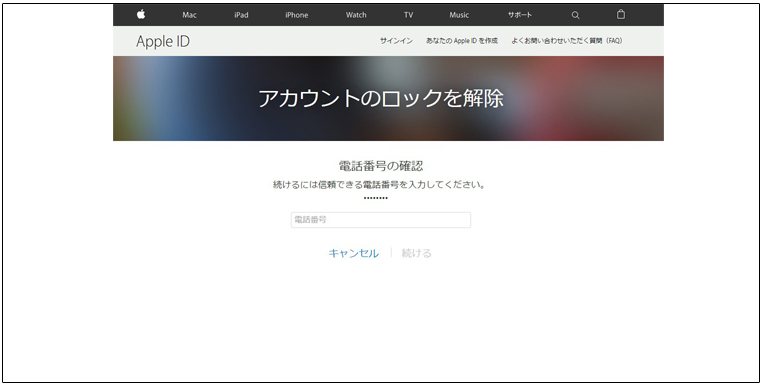Select iPhone in the navigation bar
Image resolution: width=763 pixels, height=386 pixels.
tap(296, 15)
